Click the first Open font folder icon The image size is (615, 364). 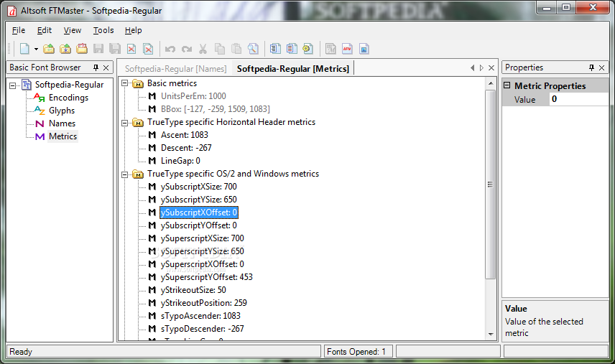[x=49, y=49]
